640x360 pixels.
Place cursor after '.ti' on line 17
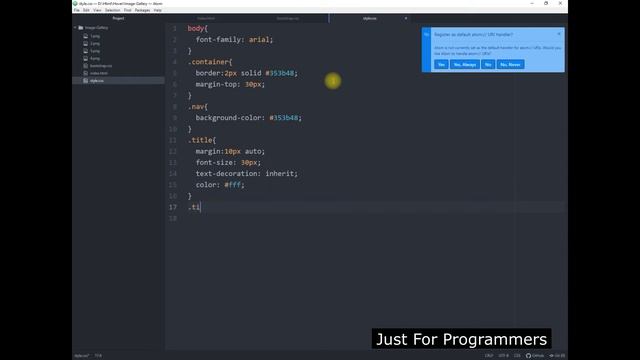pos(200,207)
